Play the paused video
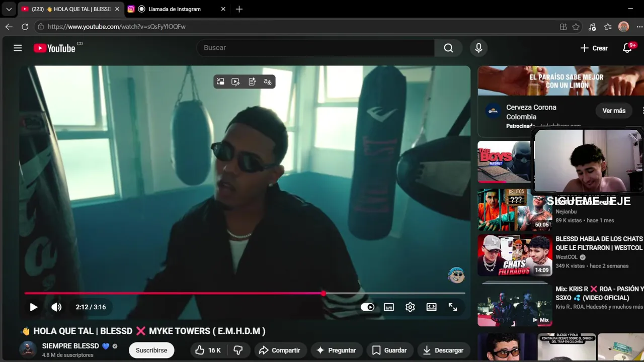This screenshot has height=362, width=644. 33,307
